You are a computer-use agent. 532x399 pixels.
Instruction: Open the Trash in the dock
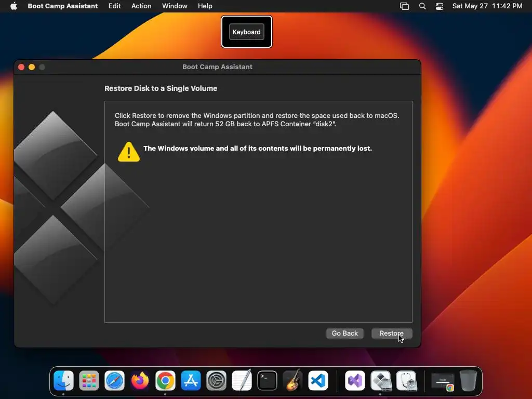(x=468, y=380)
